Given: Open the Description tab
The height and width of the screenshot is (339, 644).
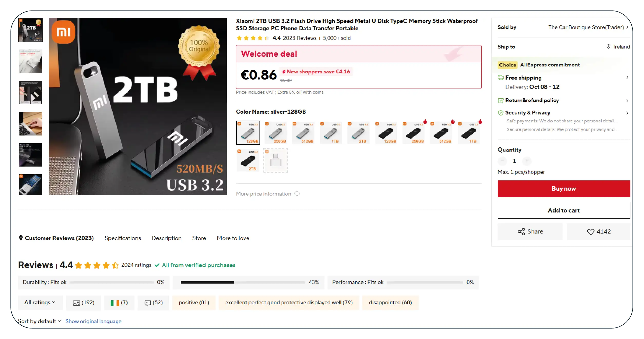Looking at the screenshot, I should coord(167,238).
